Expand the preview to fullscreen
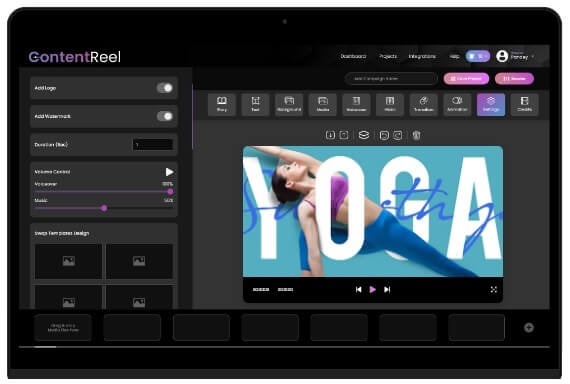Viewport: 570px width, 384px height. click(x=494, y=289)
